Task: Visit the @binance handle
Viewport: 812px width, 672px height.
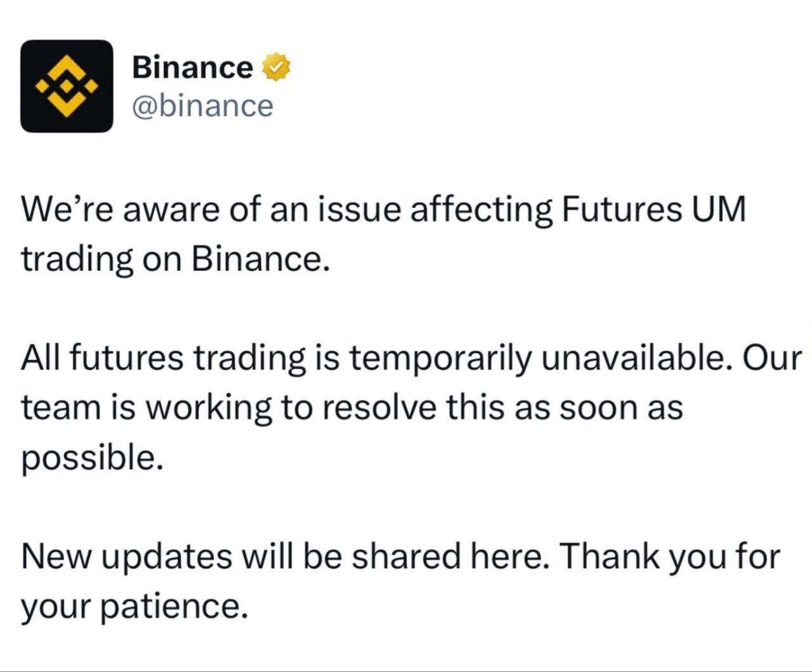Action: click(x=202, y=105)
